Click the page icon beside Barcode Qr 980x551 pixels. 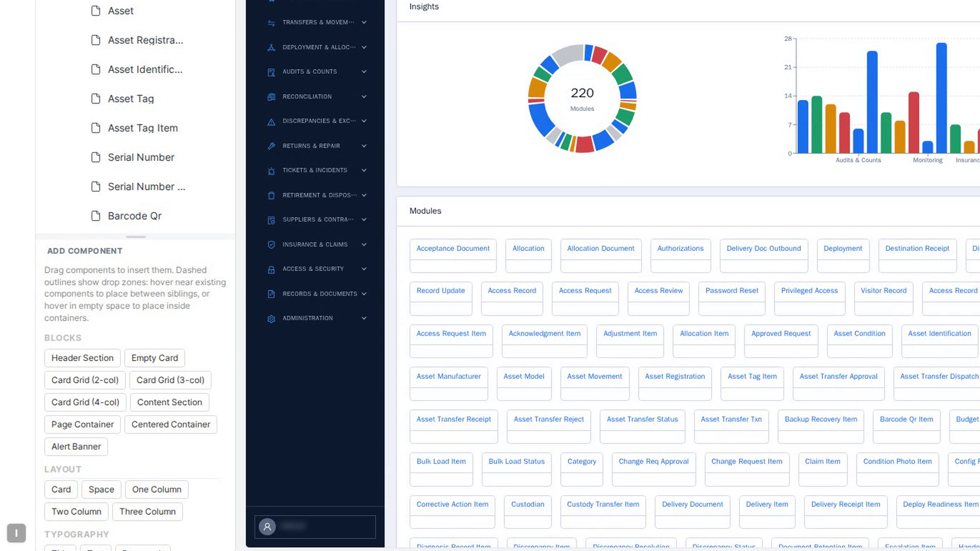pos(95,216)
